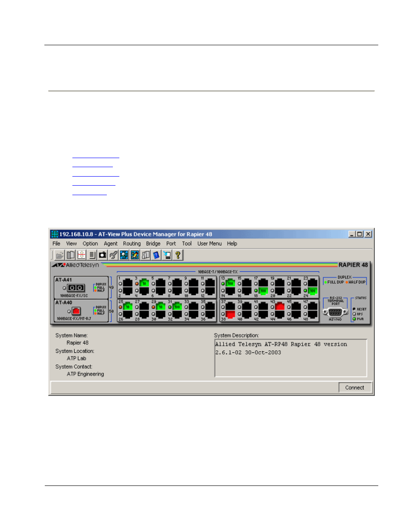
Task: Open the User Menu menu
Action: tap(210, 243)
